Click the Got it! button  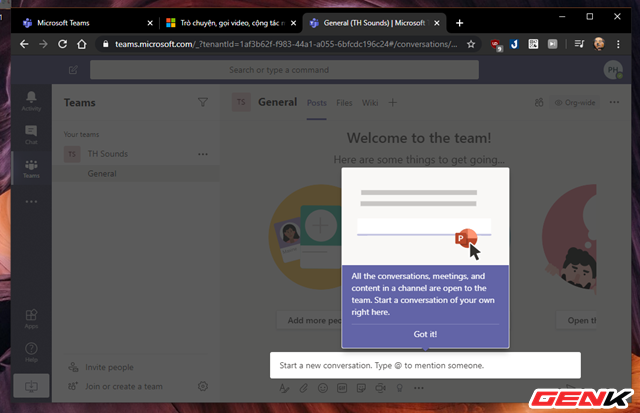425,334
